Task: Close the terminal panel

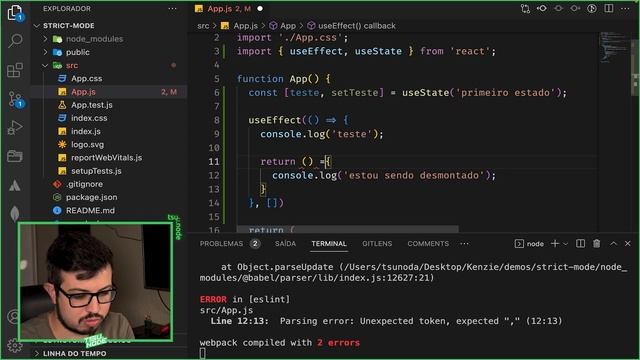Action: tap(628, 244)
